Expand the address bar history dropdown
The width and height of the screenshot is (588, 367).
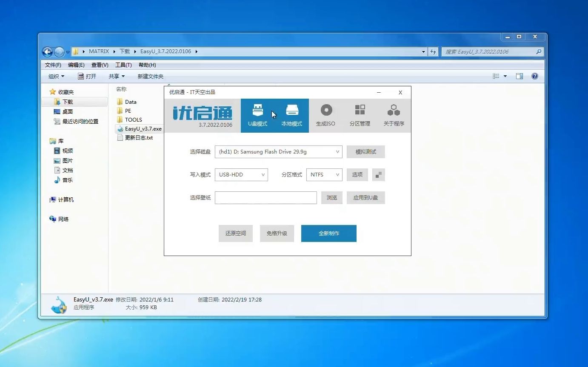423,51
